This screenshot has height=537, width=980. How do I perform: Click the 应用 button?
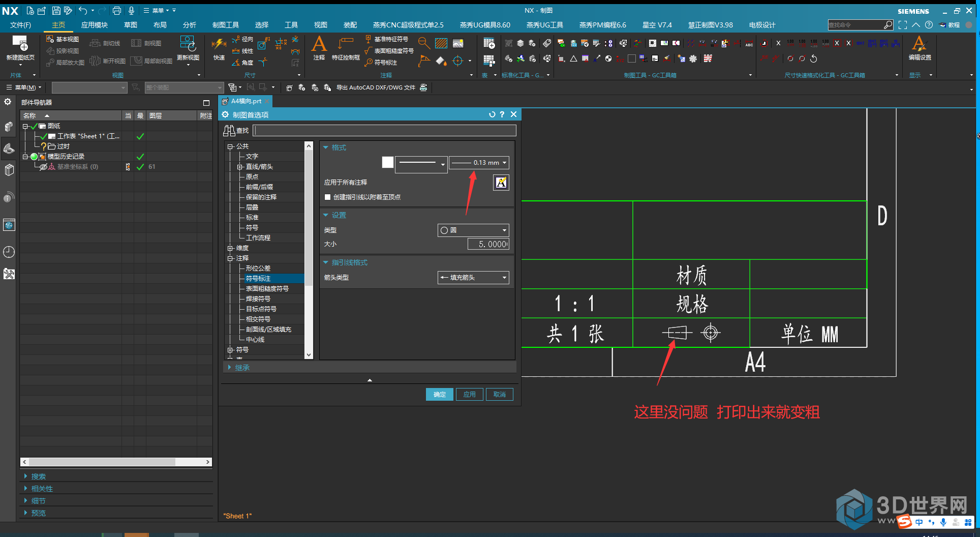(470, 395)
